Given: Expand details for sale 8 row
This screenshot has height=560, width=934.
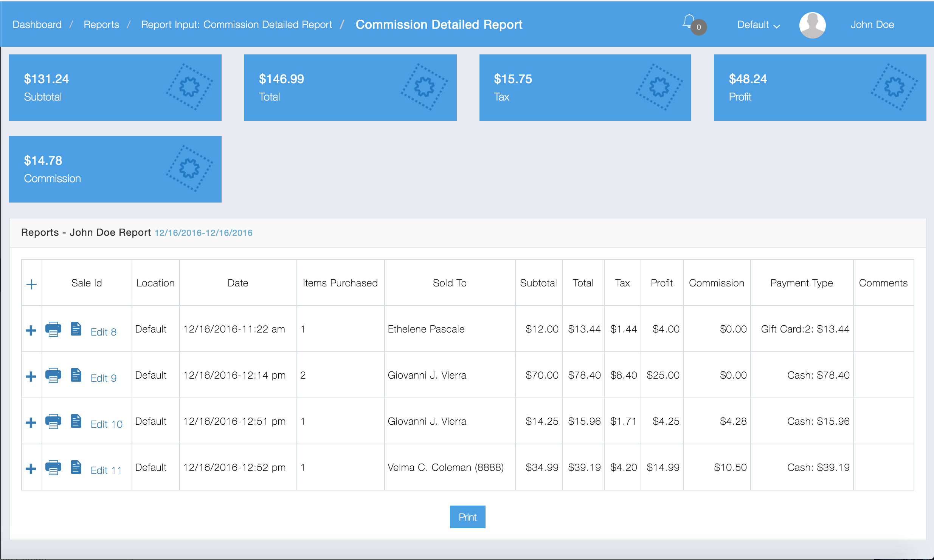Looking at the screenshot, I should coord(31,331).
